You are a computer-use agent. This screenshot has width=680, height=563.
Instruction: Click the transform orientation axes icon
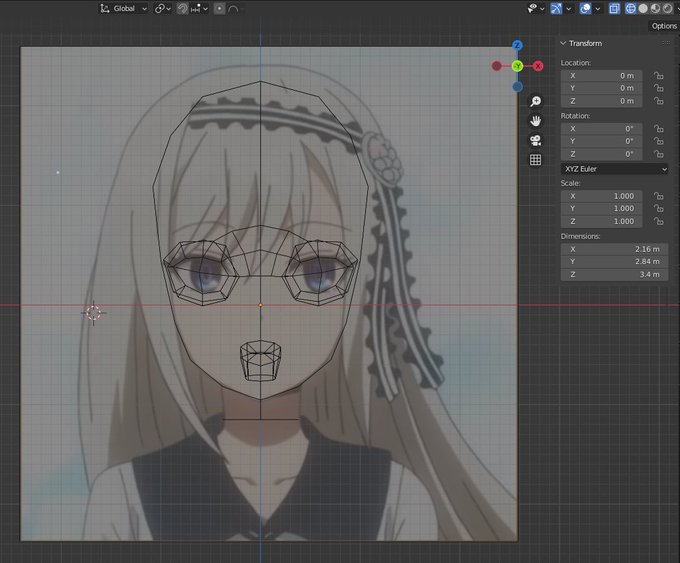pos(105,8)
